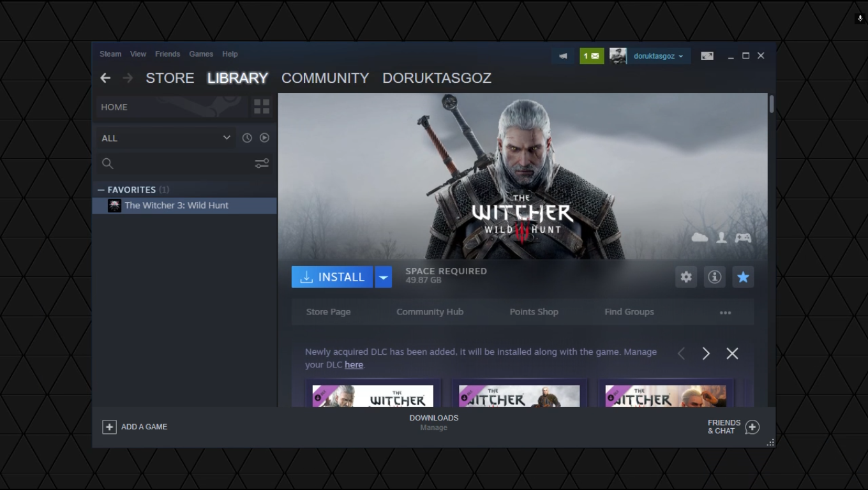Click the "here" DLC management link
Viewport: 868px width, 490px height.
(x=354, y=365)
